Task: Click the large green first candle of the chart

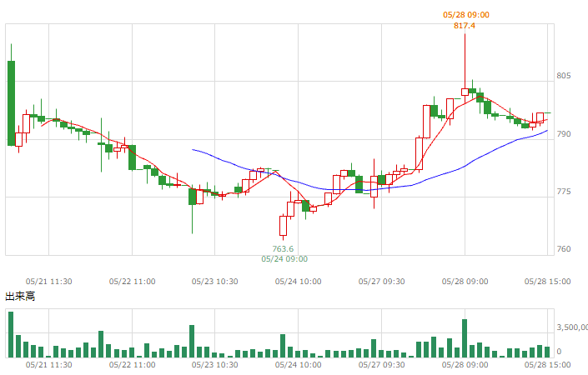Action: pos(11,103)
